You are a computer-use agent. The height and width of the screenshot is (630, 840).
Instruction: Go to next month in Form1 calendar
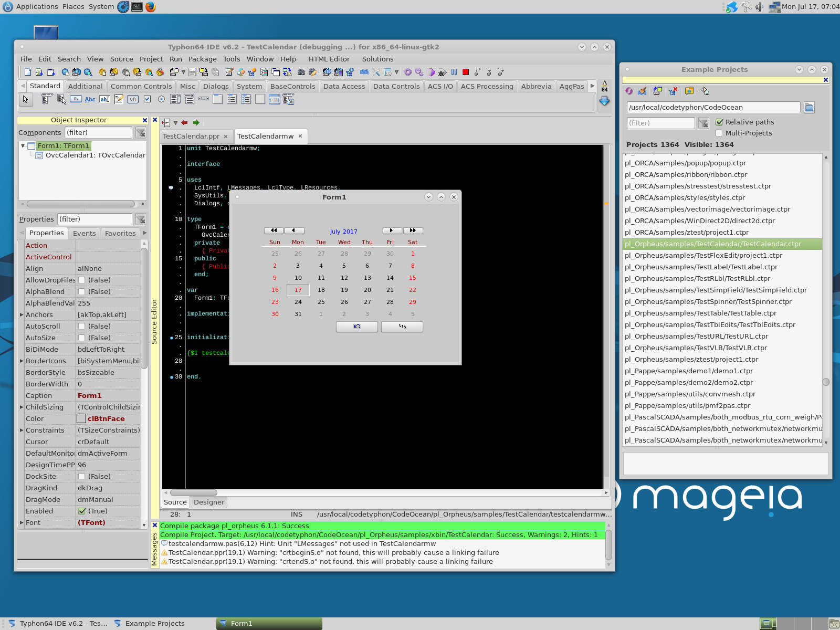(392, 230)
